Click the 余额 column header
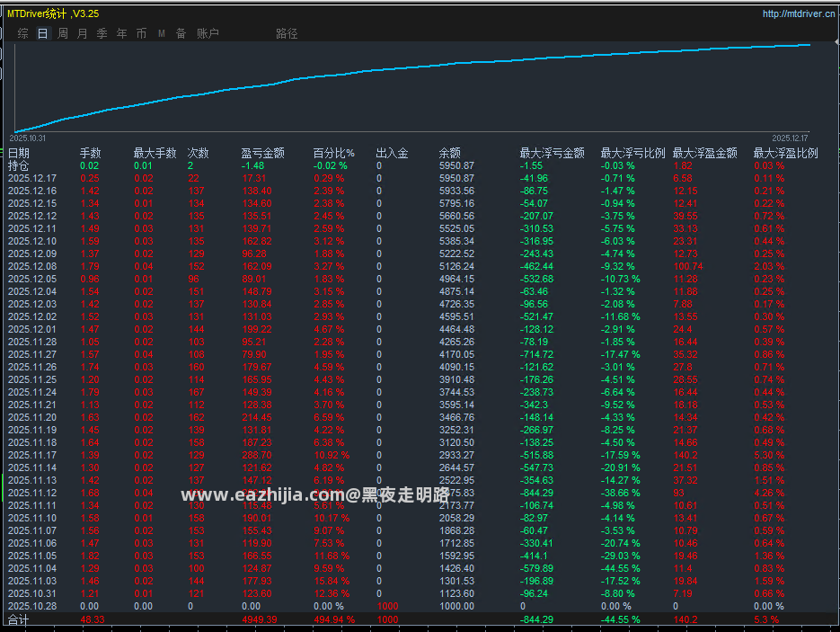 [x=449, y=153]
